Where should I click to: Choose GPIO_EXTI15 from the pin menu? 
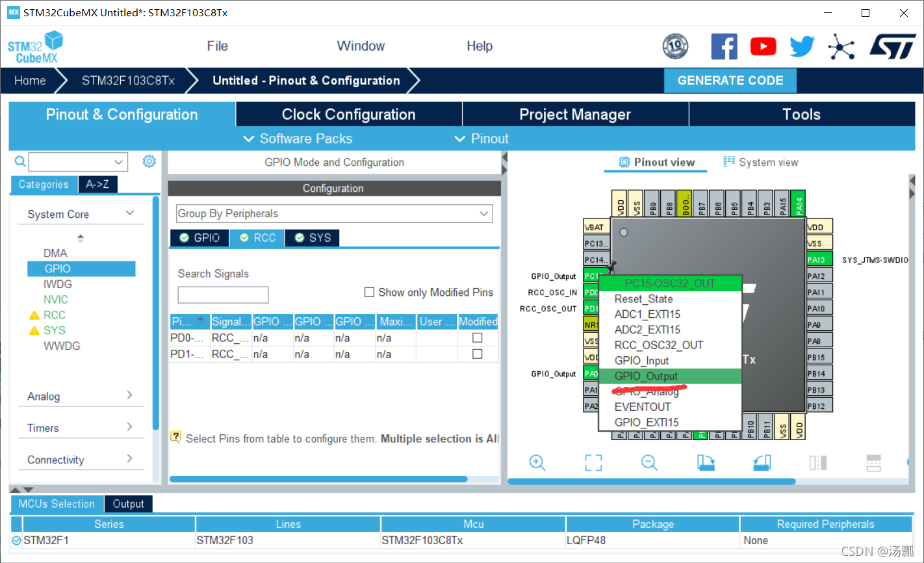[x=670, y=423]
